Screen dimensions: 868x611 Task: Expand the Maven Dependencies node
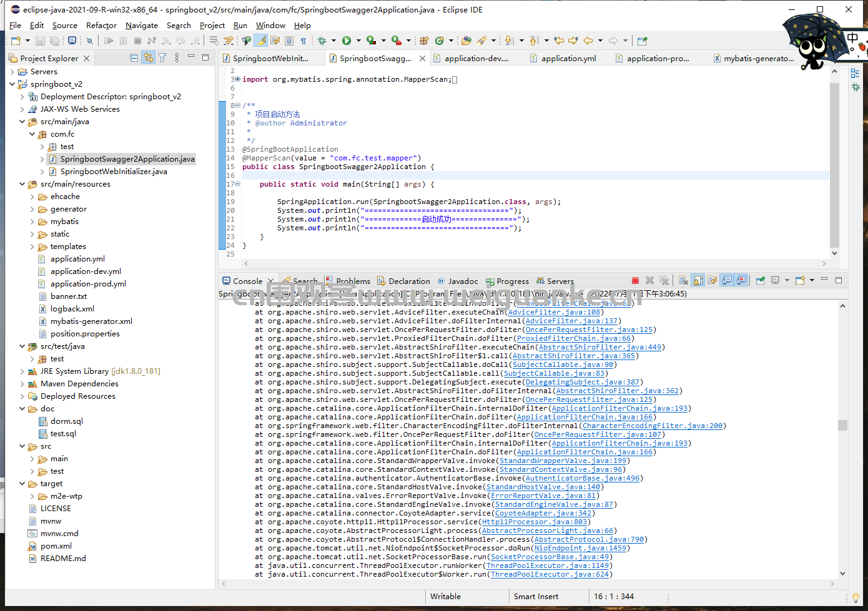coord(22,384)
